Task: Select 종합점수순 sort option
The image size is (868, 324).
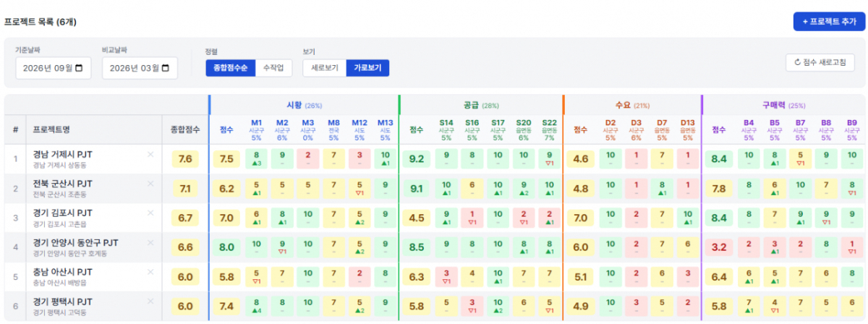Action: [x=231, y=68]
